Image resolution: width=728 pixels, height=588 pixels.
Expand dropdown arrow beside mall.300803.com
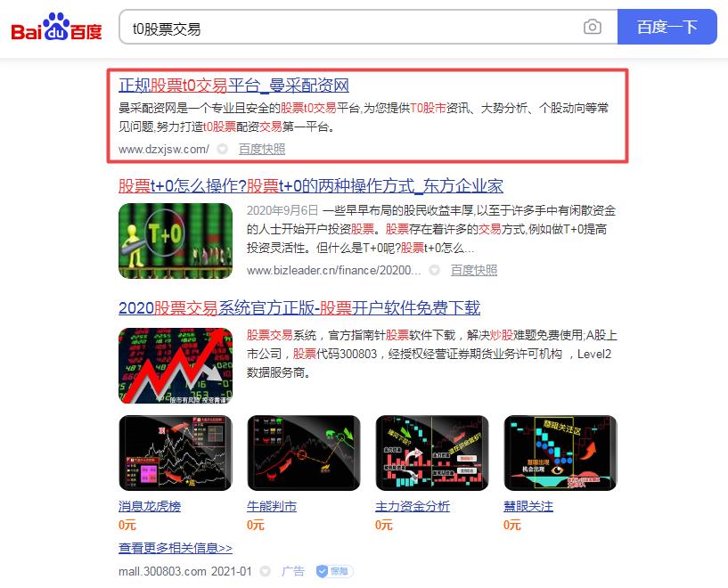266,571
